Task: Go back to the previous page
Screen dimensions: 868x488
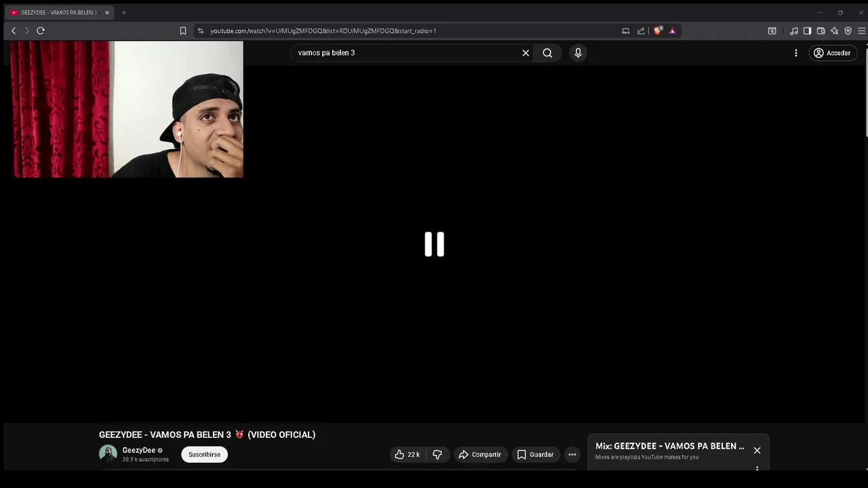Action: click(14, 30)
